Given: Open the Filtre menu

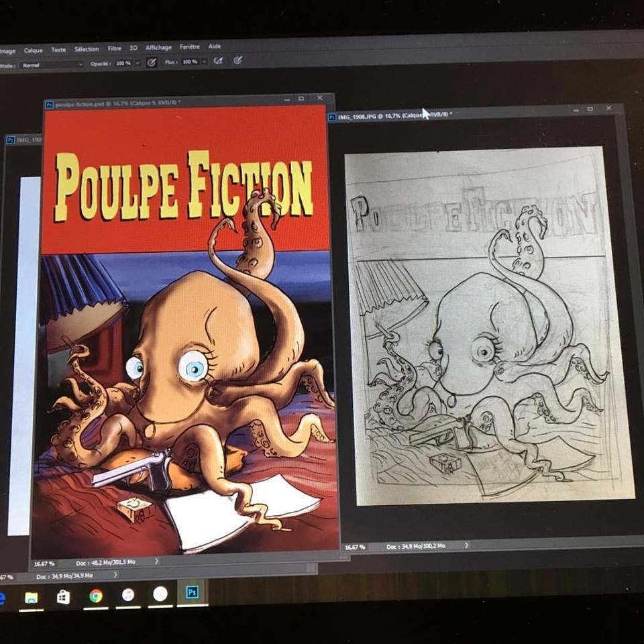Looking at the screenshot, I should (x=114, y=48).
